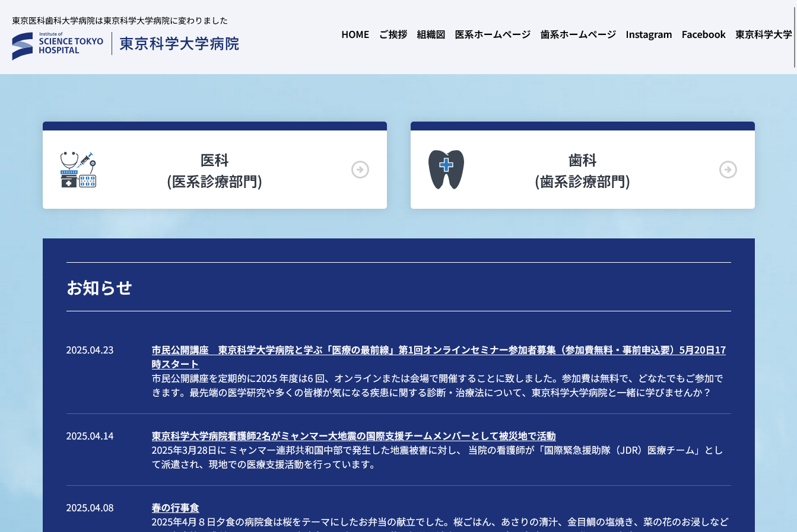Visit the Facebook link

[x=703, y=34]
